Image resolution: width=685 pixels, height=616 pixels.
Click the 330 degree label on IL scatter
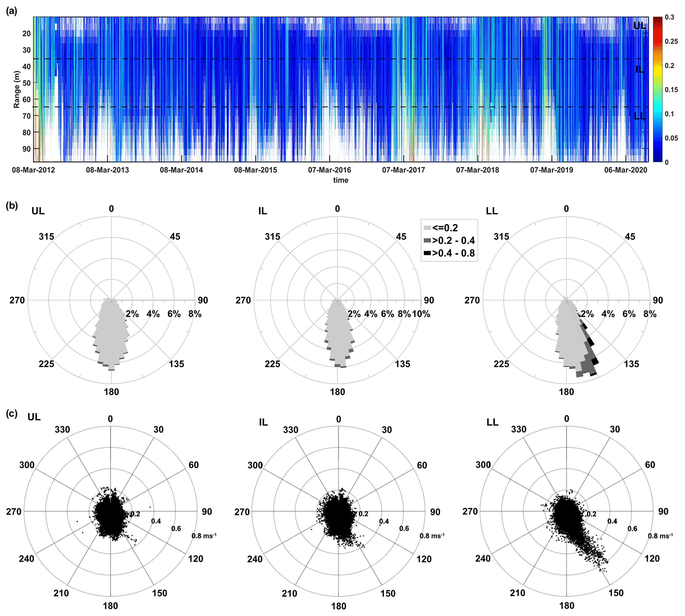point(291,430)
